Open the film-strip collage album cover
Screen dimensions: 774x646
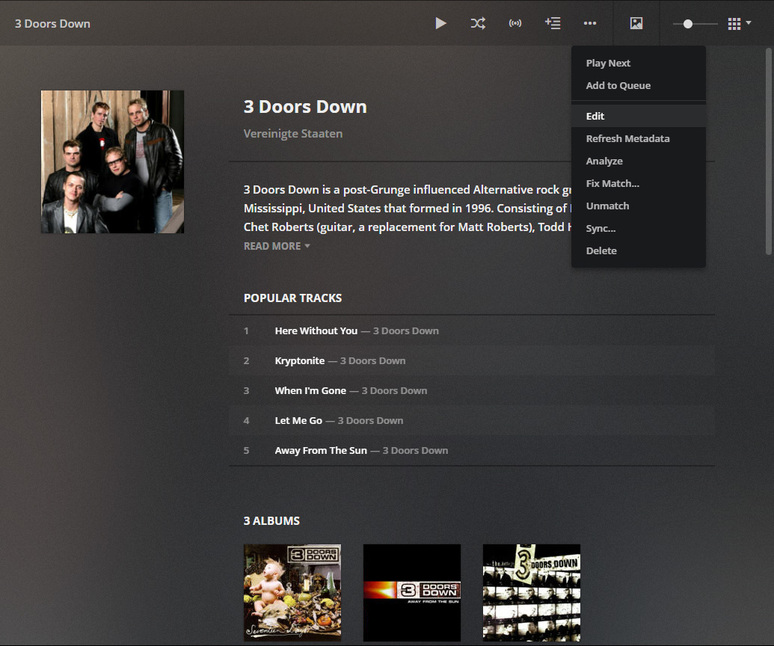532,593
